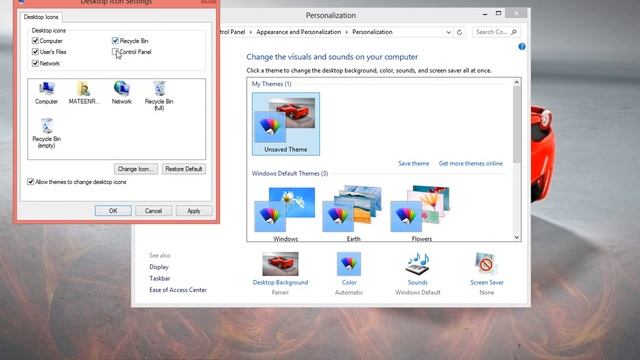This screenshot has height=360, width=640.
Task: Toggle the User's Files checkbox
Action: (35, 52)
